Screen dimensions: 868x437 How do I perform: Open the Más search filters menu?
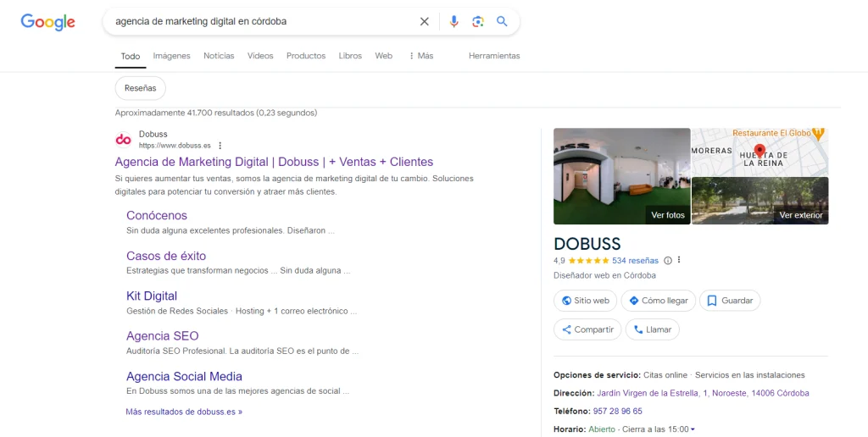421,56
